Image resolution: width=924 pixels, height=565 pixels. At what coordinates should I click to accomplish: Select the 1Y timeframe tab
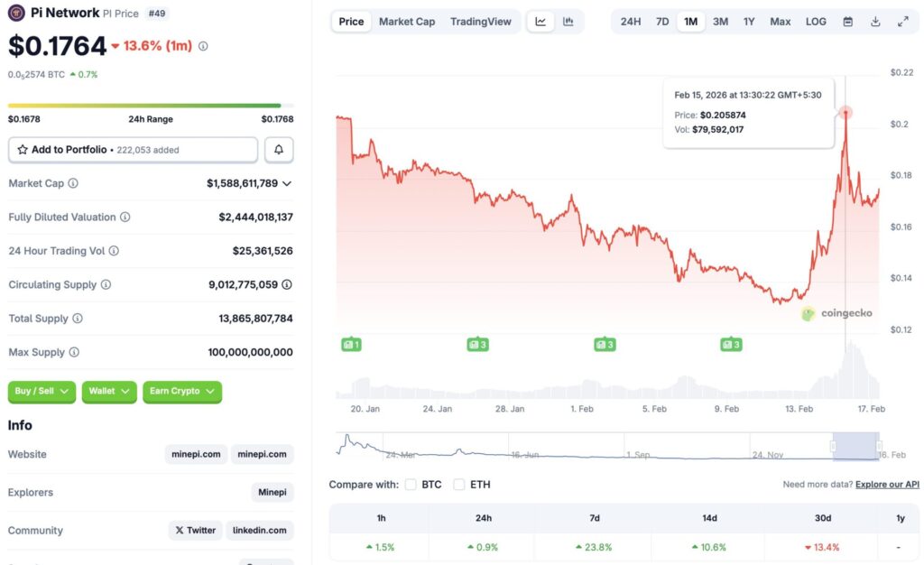(749, 21)
